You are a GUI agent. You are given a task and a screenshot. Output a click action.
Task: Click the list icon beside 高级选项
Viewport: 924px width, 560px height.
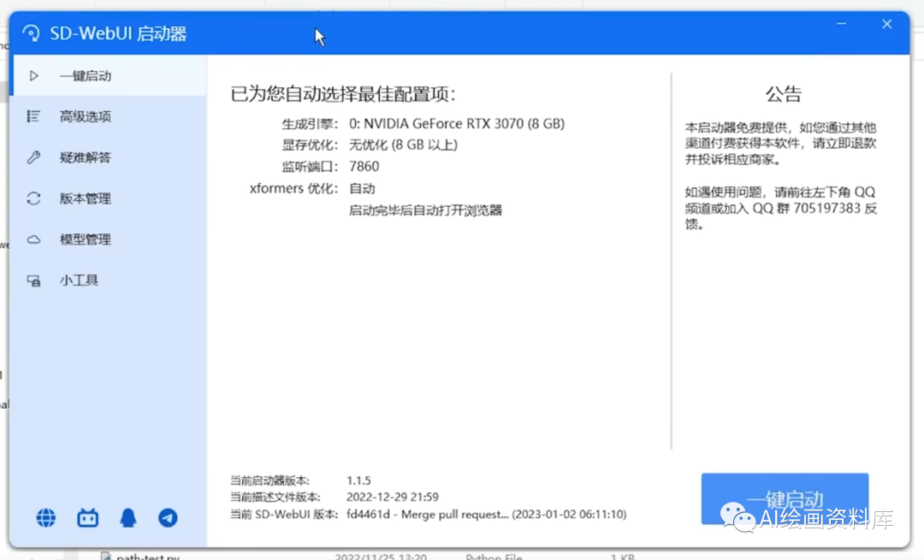point(33,116)
